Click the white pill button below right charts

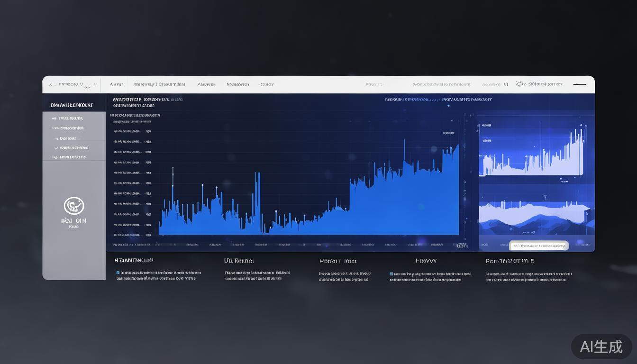539,246
